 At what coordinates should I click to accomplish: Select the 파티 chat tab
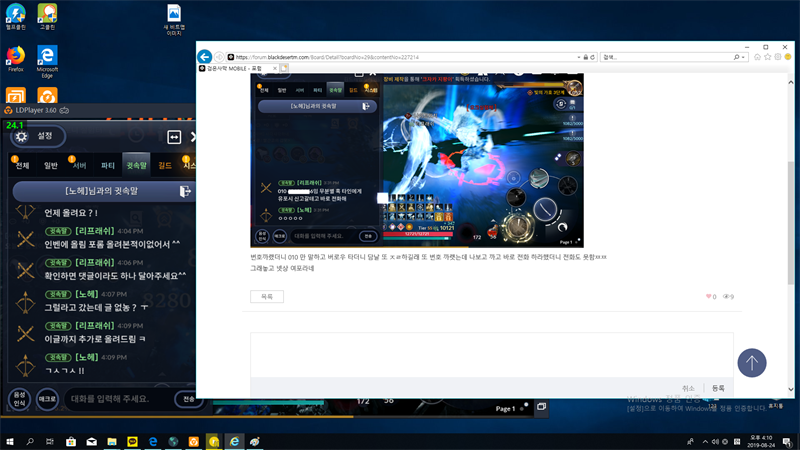click(108, 165)
